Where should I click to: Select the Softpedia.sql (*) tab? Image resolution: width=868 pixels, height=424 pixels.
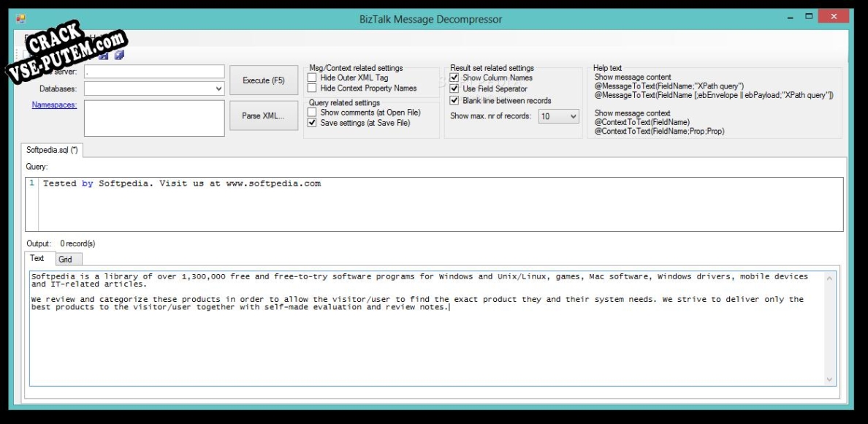pyautogui.click(x=52, y=150)
